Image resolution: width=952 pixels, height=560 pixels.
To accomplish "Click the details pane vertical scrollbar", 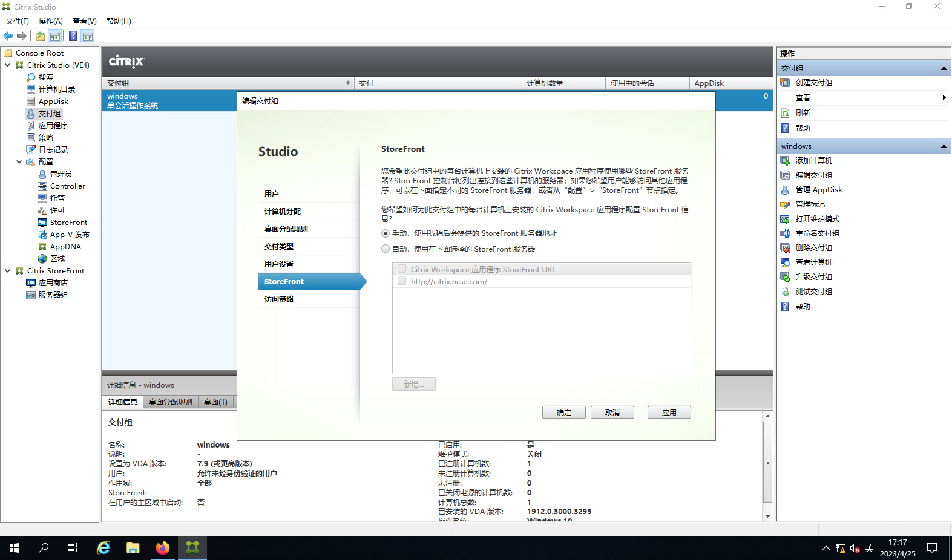I will 767,463.
